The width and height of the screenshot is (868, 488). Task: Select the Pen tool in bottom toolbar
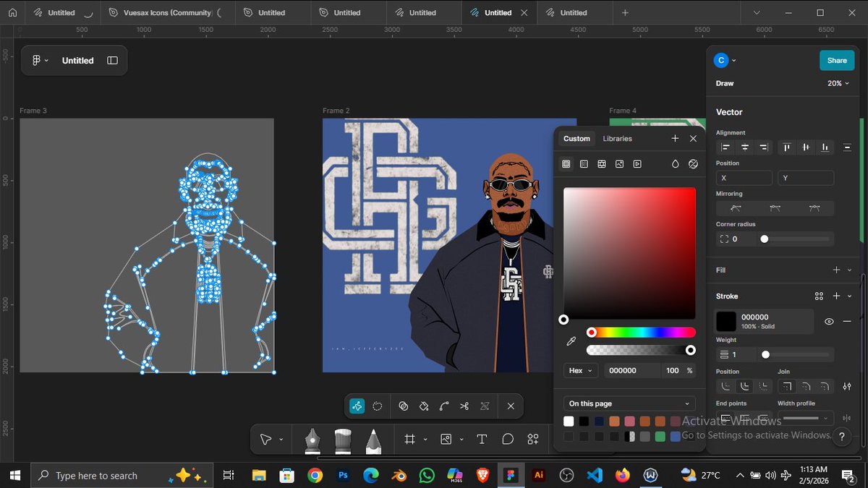(312, 440)
